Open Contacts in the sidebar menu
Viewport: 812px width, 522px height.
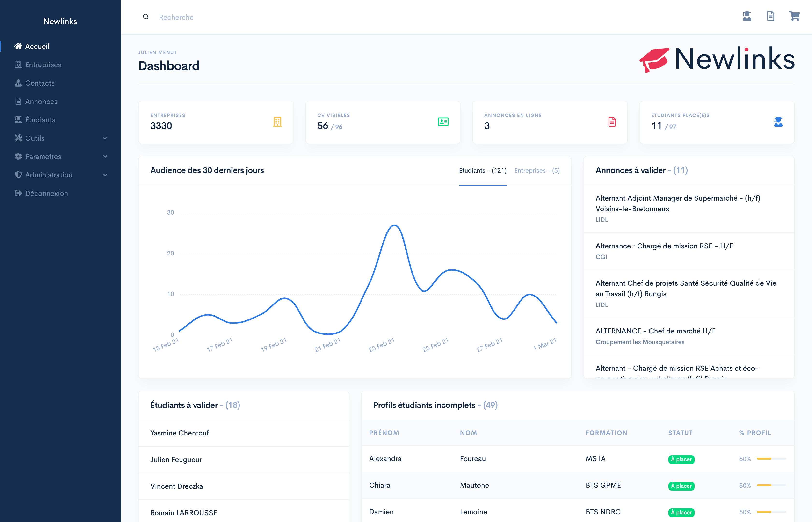[x=40, y=83]
